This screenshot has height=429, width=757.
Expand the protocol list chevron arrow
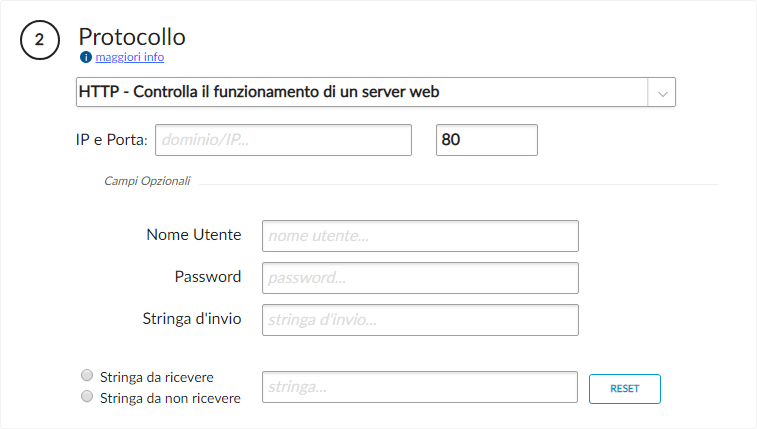[662, 93]
